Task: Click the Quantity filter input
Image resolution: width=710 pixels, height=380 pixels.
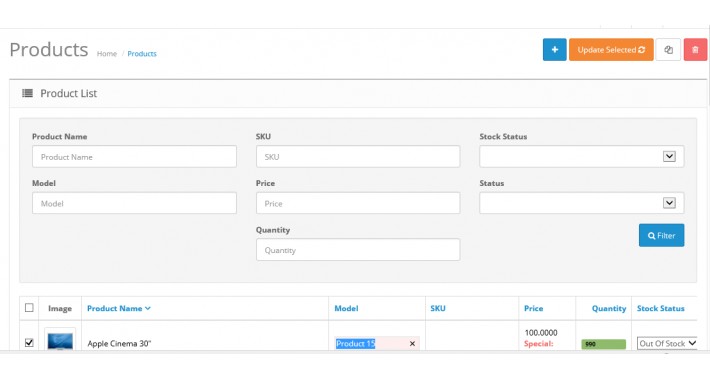Action: tap(358, 250)
